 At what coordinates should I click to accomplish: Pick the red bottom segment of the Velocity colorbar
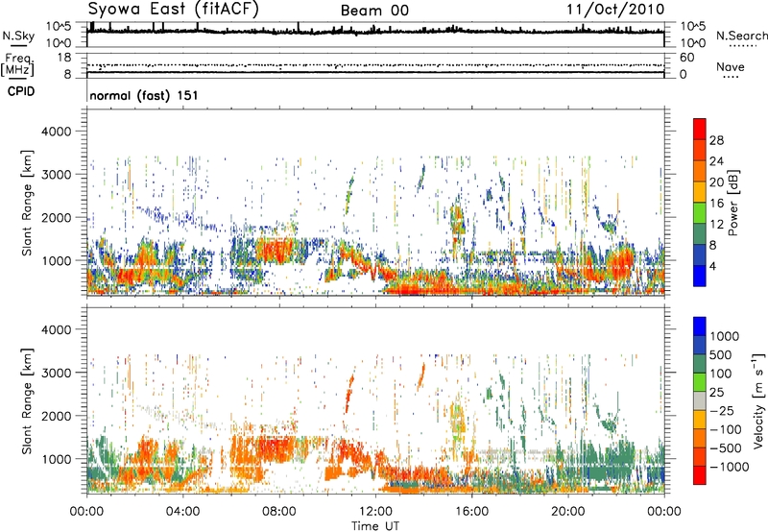click(700, 475)
